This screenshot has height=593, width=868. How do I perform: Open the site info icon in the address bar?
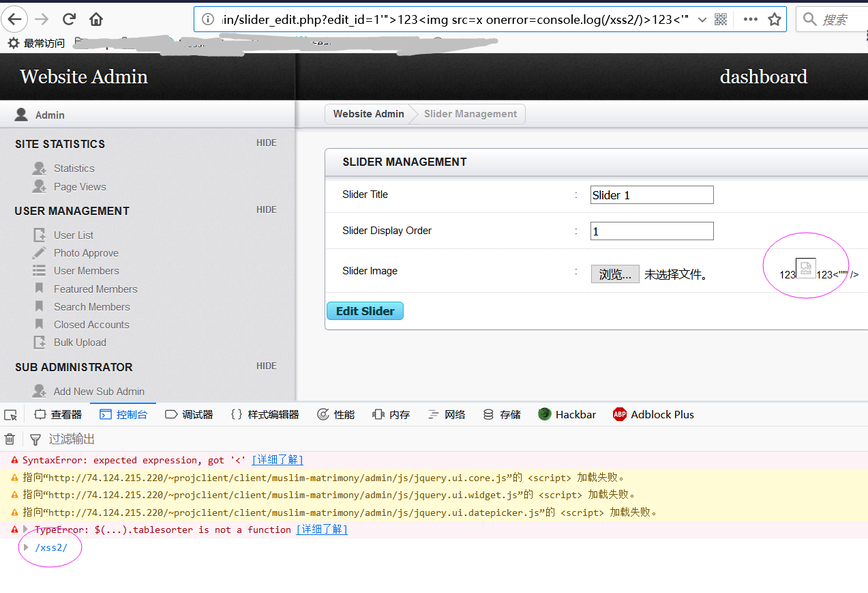point(208,19)
